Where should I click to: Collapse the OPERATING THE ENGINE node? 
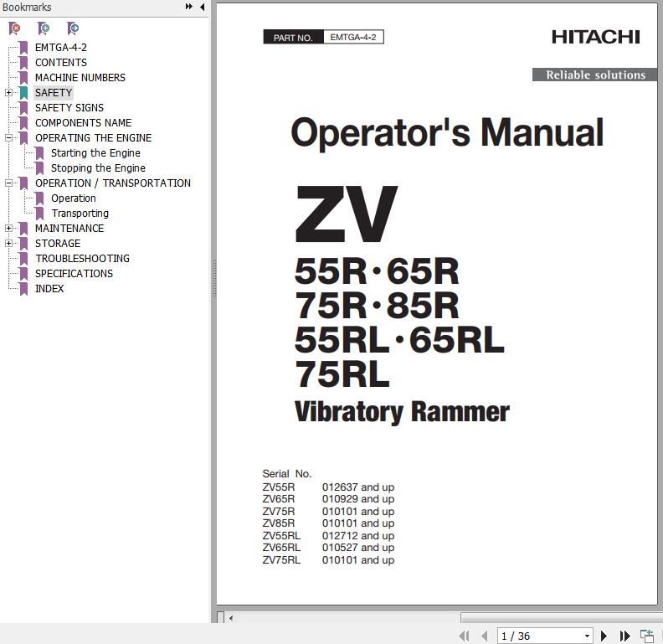coord(8,137)
